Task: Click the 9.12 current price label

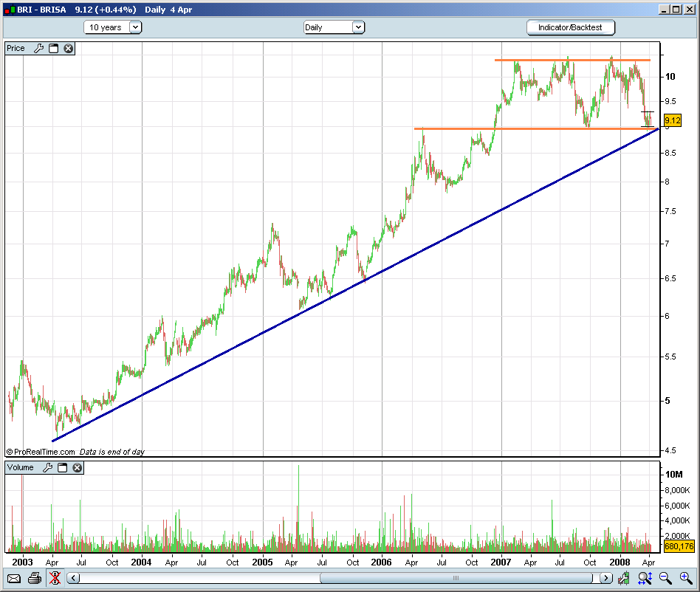Action: pyautogui.click(x=673, y=120)
